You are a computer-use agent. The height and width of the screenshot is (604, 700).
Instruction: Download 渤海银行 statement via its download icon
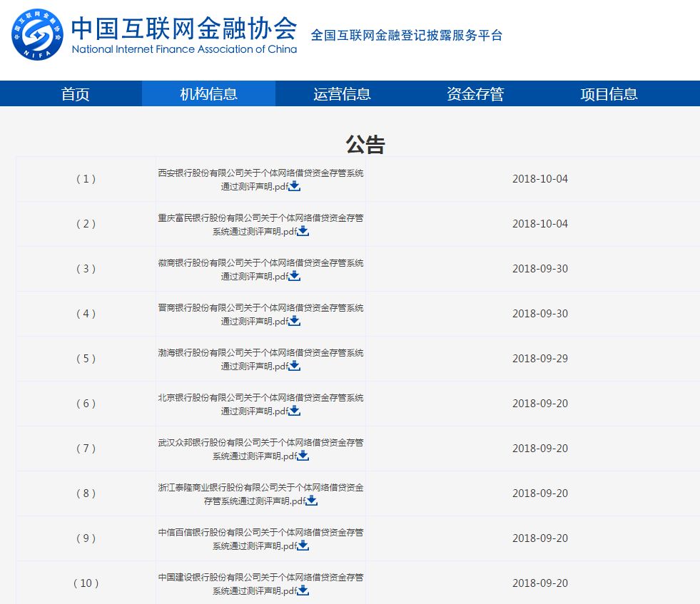295,366
